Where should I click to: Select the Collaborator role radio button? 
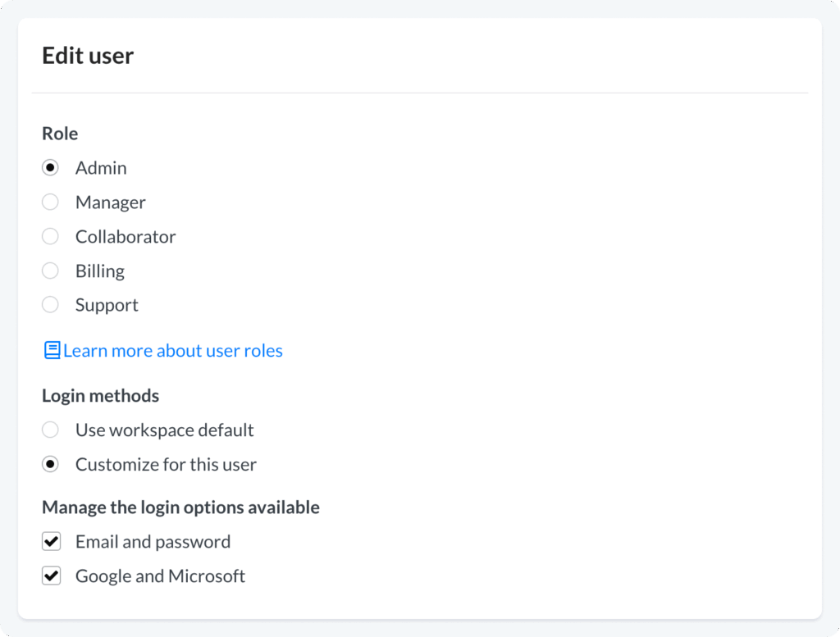click(x=51, y=237)
